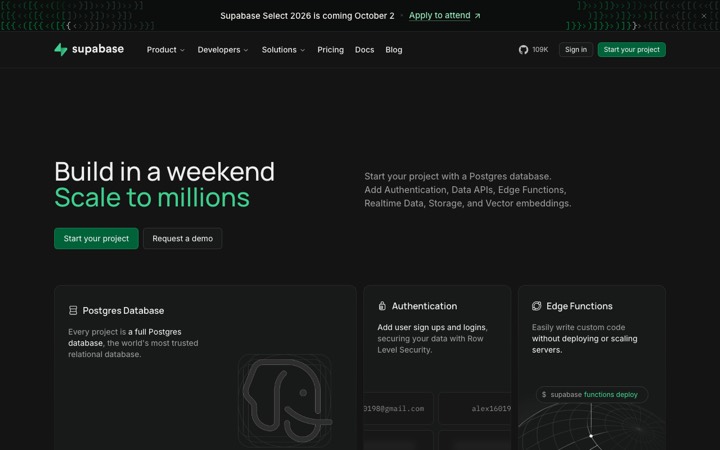Expand the Product menu
This screenshot has height=450, width=720.
click(x=165, y=50)
